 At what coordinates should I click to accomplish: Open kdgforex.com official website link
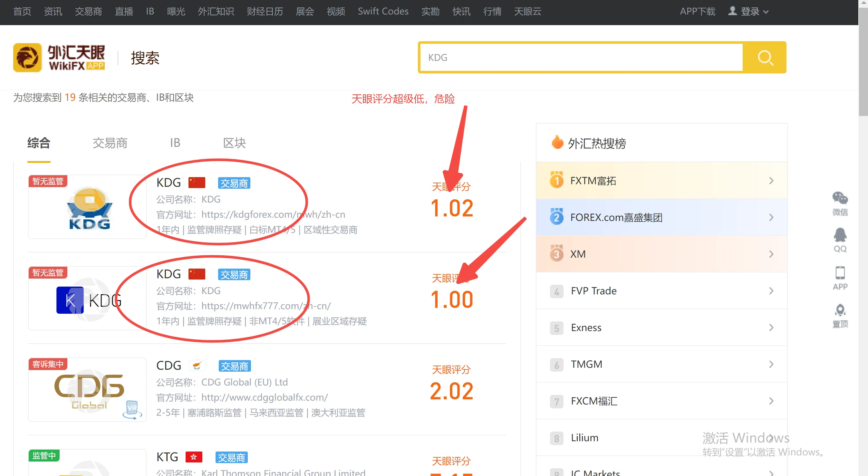coord(273,214)
